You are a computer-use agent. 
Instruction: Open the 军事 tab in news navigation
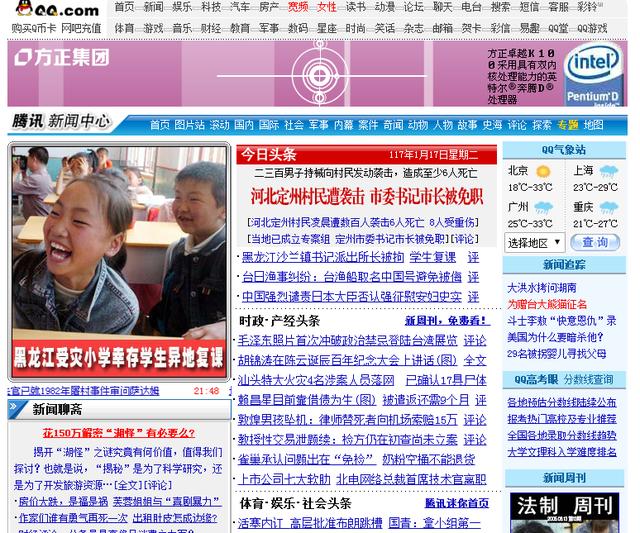pyautogui.click(x=318, y=125)
